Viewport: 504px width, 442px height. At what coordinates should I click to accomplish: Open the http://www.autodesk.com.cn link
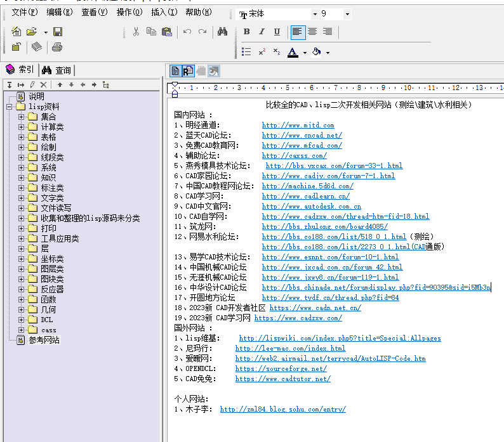point(312,207)
